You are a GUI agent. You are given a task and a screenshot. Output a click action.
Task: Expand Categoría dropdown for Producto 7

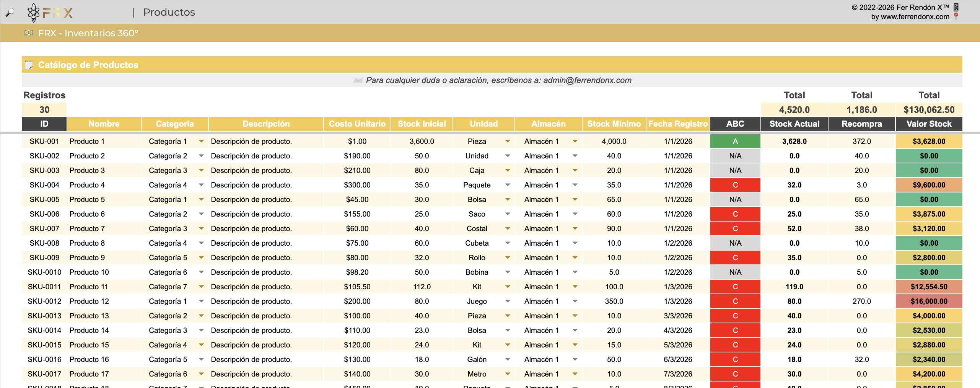pos(201,228)
